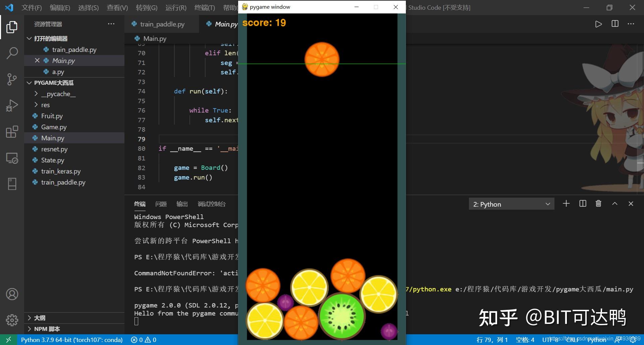Click the pygame window title icon

coord(245,7)
